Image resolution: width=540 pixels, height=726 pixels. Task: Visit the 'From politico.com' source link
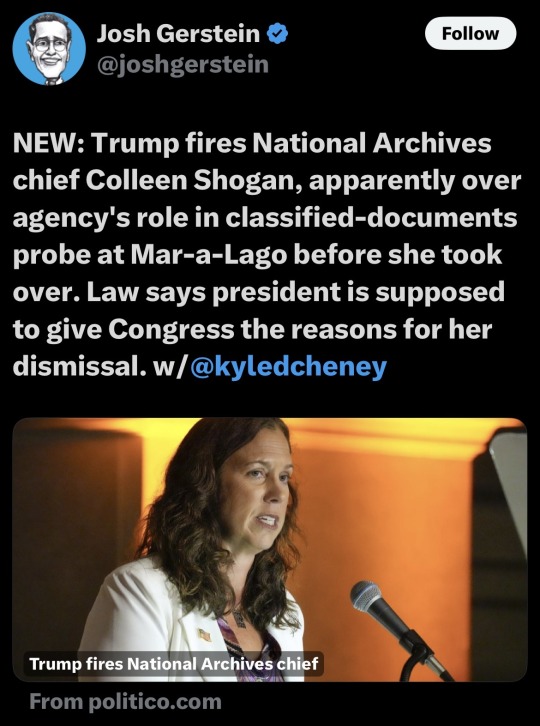click(x=126, y=701)
